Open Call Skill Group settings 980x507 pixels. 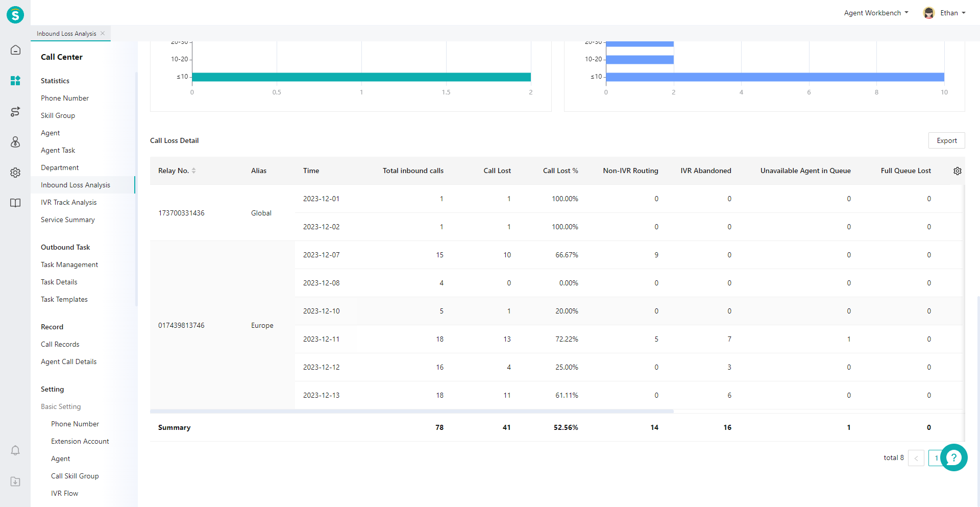[75, 476]
